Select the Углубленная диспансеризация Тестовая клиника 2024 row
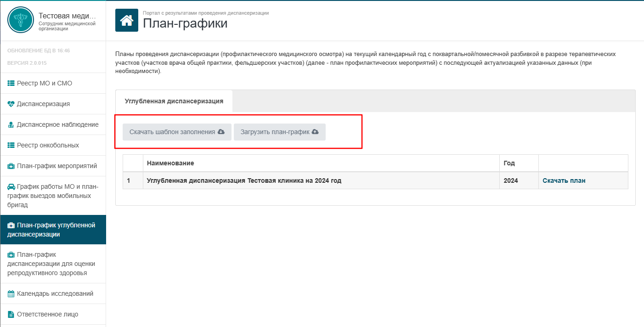644x327 pixels. point(375,180)
